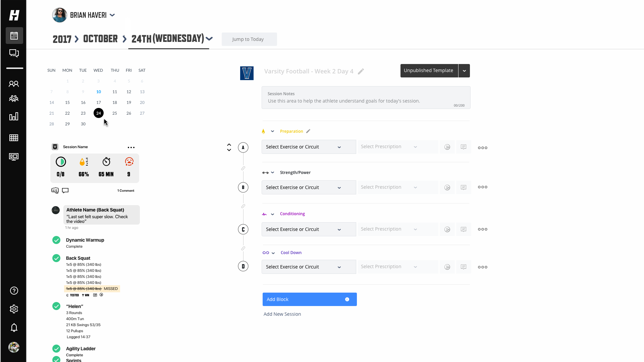Open Select Prescription dropdown in block D
The image size is (644, 362).
click(x=398, y=267)
